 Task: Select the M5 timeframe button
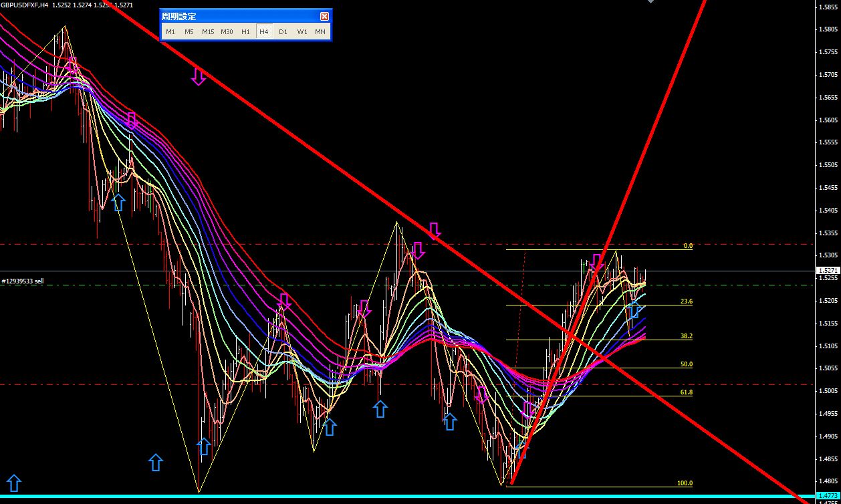[189, 31]
